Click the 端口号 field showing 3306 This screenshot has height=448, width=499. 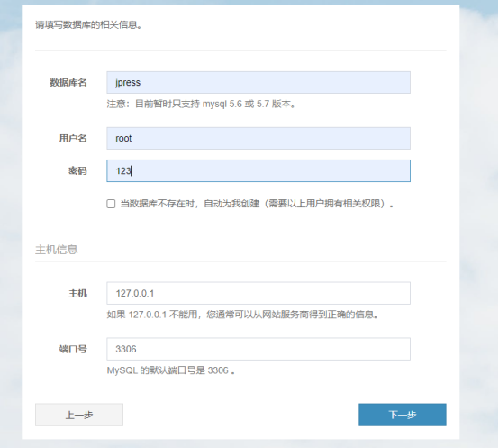[259, 349]
